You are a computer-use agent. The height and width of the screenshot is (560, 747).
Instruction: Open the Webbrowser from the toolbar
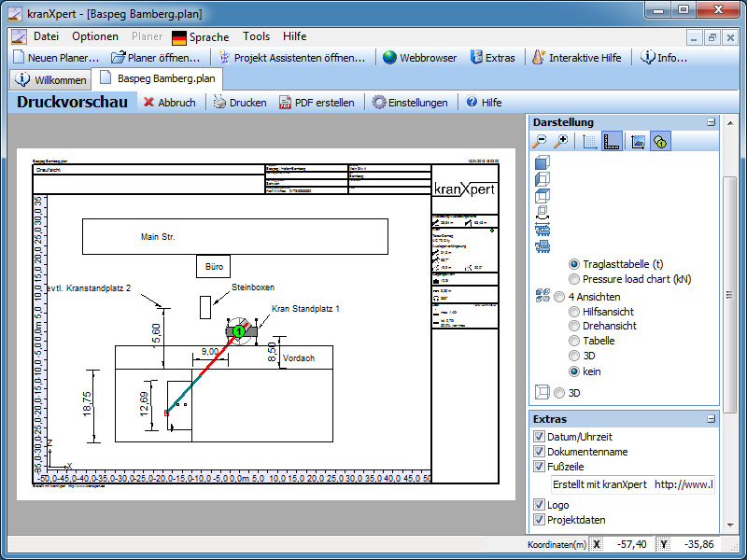click(418, 58)
